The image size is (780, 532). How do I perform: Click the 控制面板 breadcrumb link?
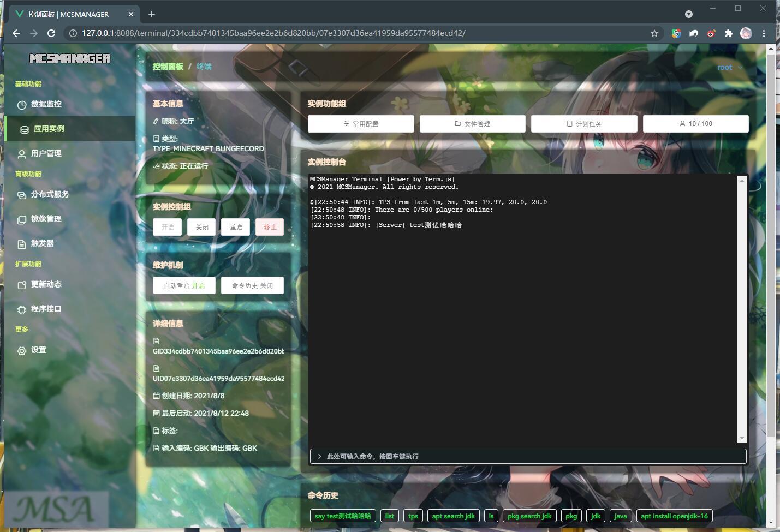pos(168,67)
